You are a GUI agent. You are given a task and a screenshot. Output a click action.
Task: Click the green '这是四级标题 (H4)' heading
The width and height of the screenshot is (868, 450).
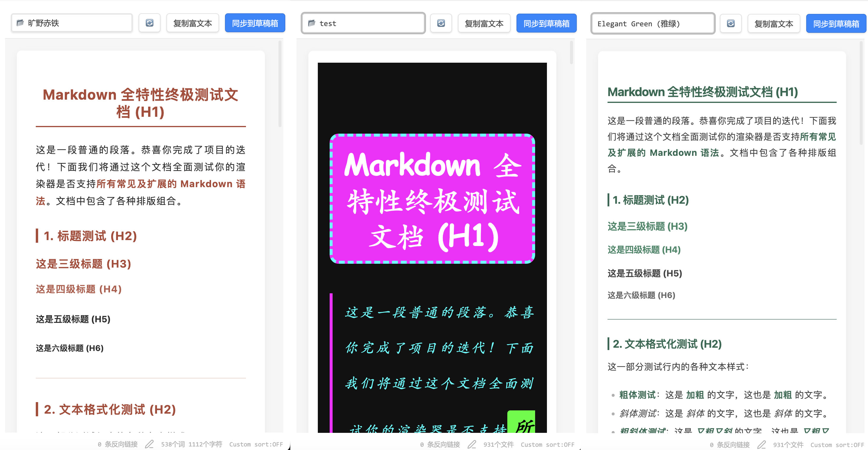coord(644,250)
